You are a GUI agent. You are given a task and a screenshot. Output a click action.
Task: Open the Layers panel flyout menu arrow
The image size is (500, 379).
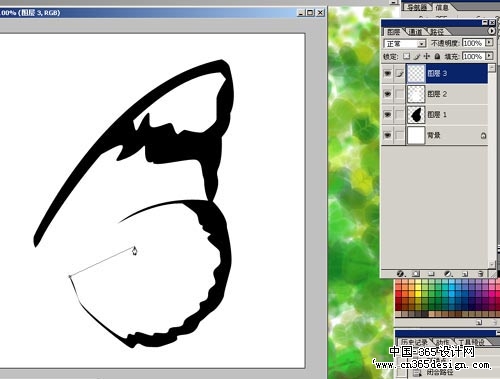(x=491, y=31)
